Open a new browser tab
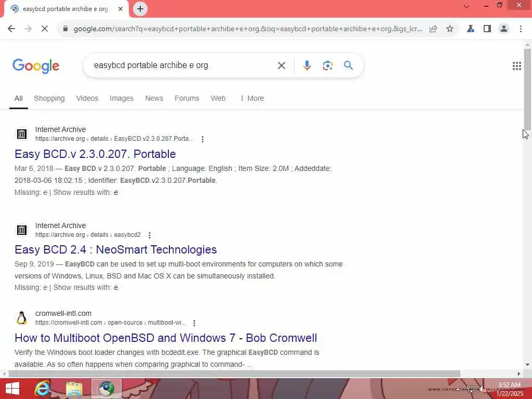 [x=140, y=9]
